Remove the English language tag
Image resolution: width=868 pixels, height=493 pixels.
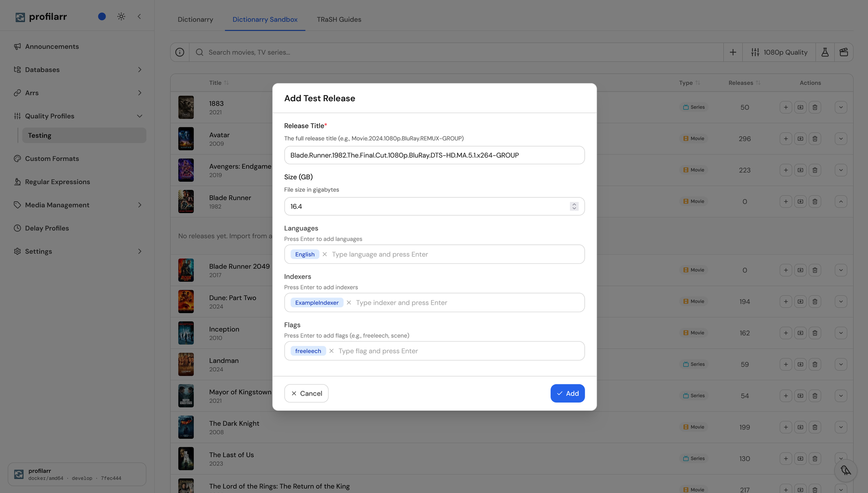pyautogui.click(x=325, y=254)
